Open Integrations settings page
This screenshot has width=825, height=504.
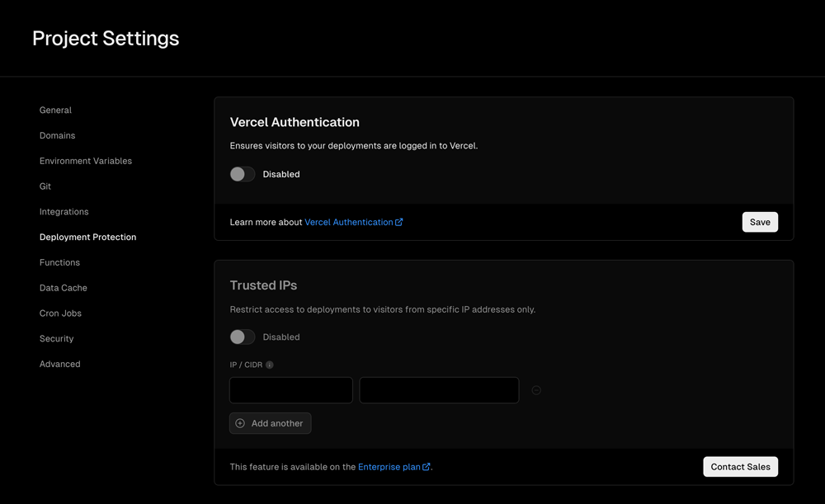64,211
